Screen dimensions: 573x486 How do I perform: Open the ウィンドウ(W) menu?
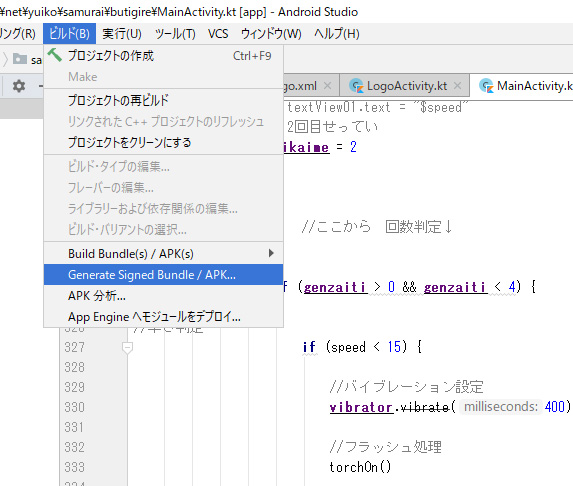click(x=271, y=34)
